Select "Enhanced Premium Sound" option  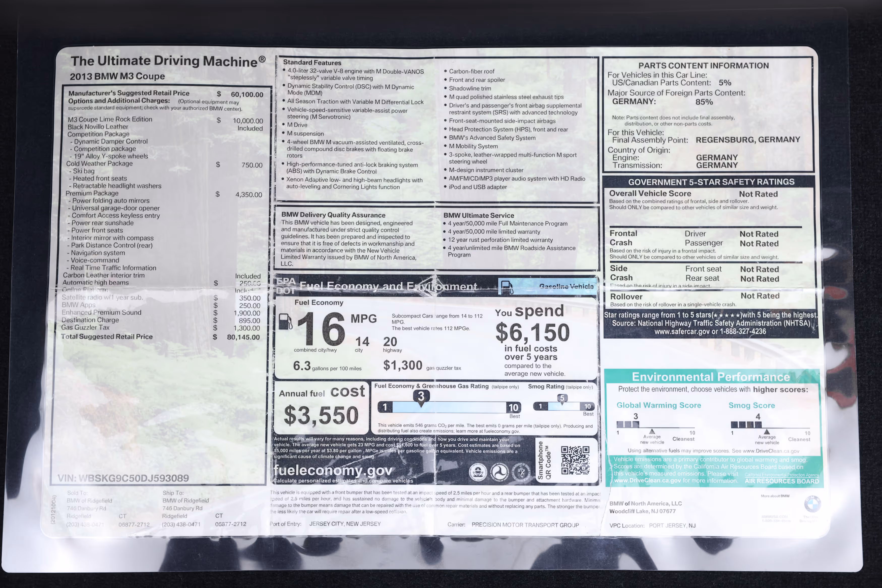point(101,312)
